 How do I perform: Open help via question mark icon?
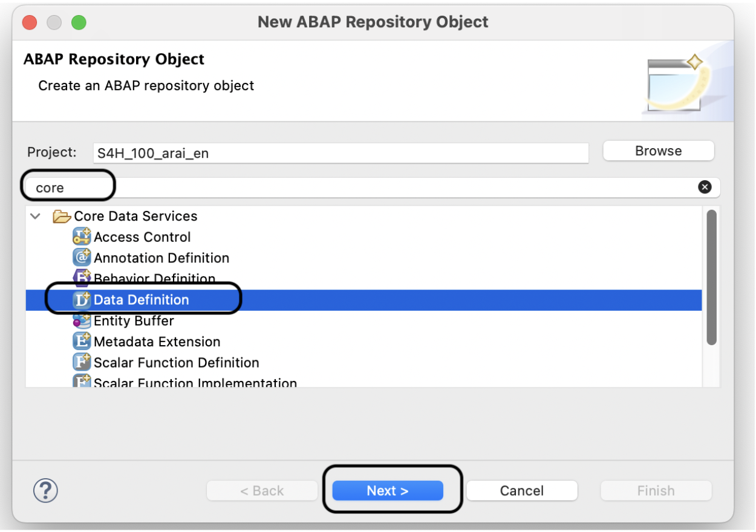click(x=45, y=490)
